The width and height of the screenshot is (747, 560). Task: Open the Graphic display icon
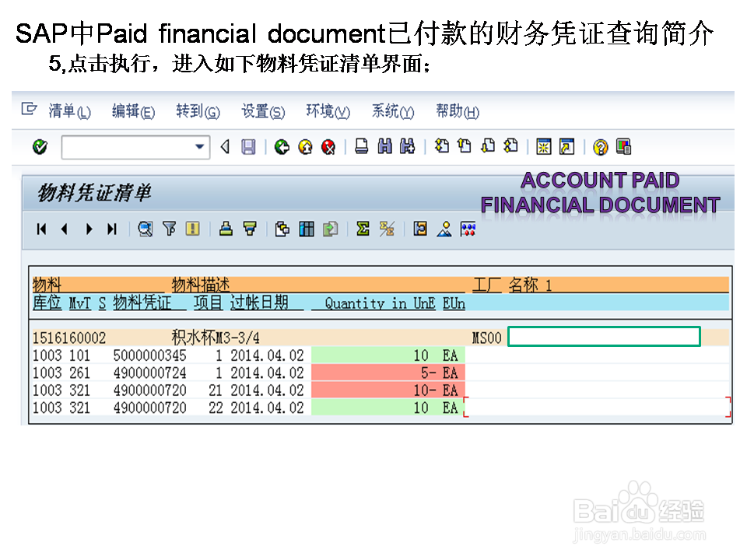click(x=444, y=229)
